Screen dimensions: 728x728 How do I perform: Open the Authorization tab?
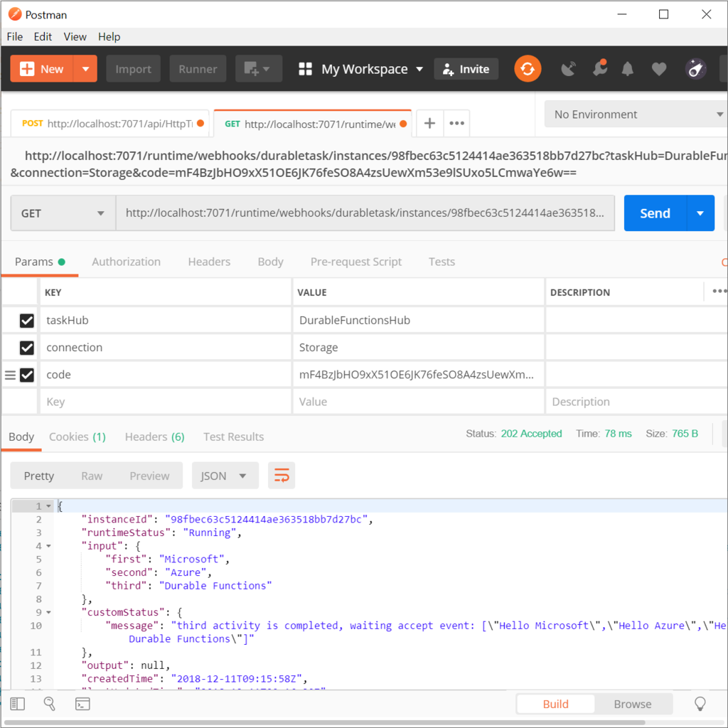127,262
